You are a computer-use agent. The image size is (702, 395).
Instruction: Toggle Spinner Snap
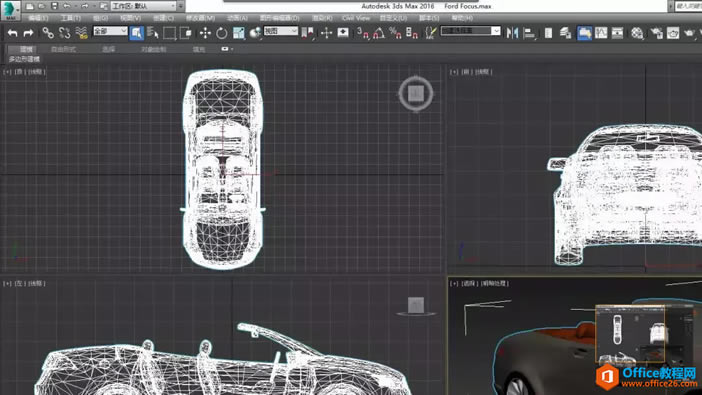coord(412,33)
